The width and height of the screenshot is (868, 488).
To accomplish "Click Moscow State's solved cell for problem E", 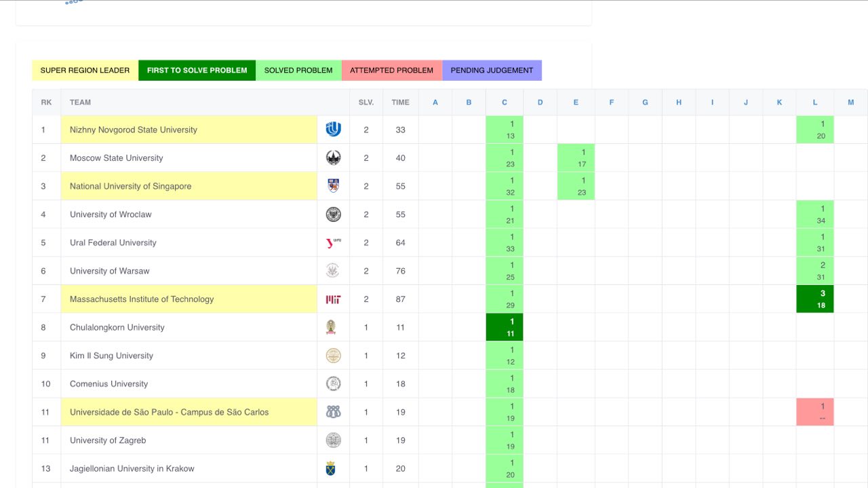I will coord(576,158).
